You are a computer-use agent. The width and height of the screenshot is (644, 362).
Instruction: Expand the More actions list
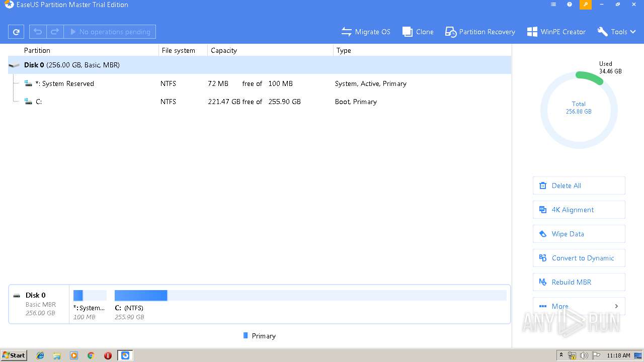click(579, 306)
